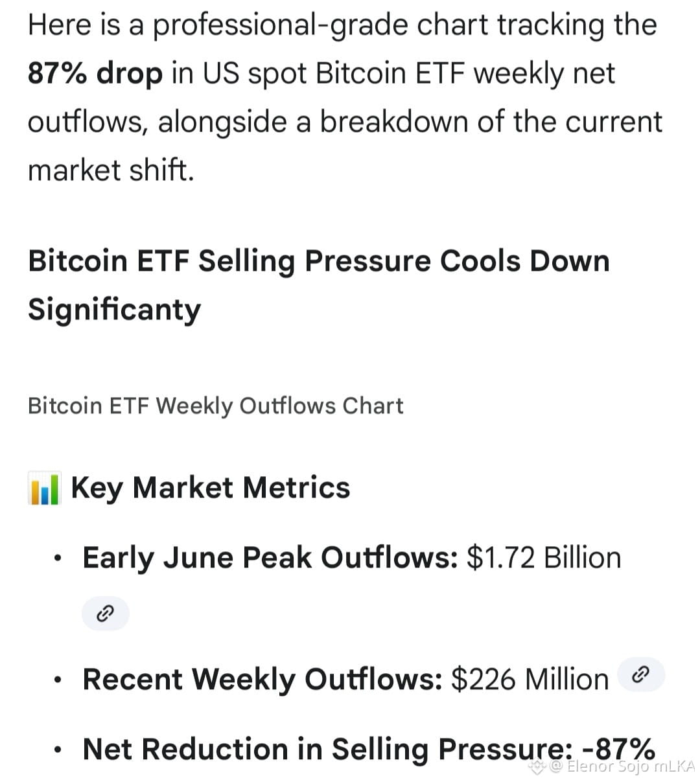Screen dimensions: 700x782
Task: Select the $1.72 Billion value
Action: [x=544, y=558]
